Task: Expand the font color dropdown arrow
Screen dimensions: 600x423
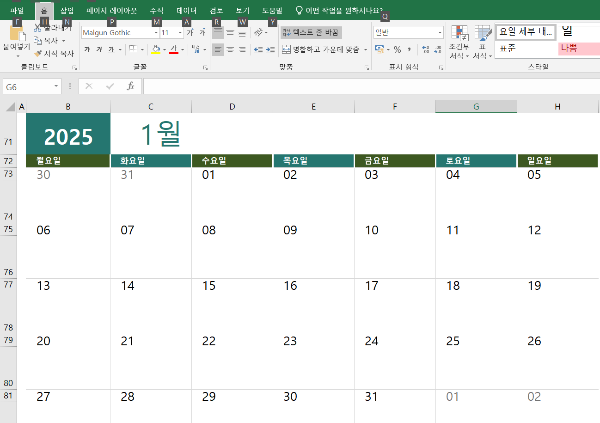Action: (x=183, y=49)
